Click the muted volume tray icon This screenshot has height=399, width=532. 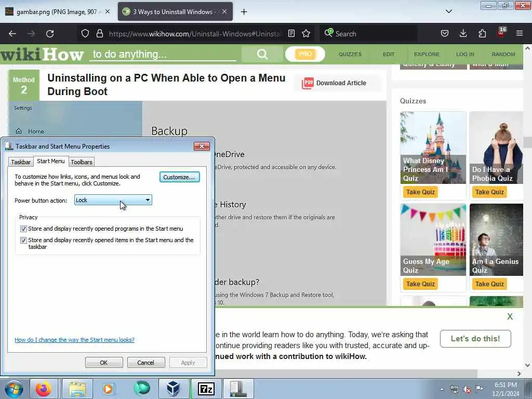point(467,390)
